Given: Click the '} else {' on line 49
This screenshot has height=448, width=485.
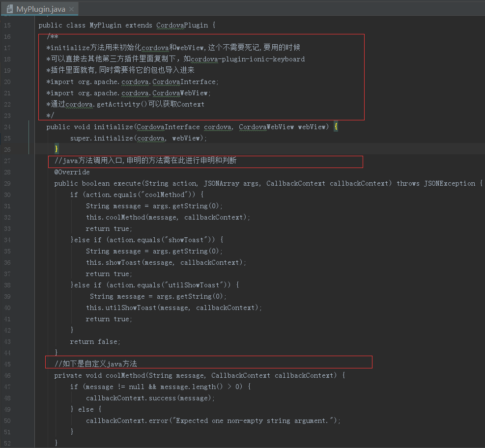Looking at the screenshot, I should coord(86,409).
